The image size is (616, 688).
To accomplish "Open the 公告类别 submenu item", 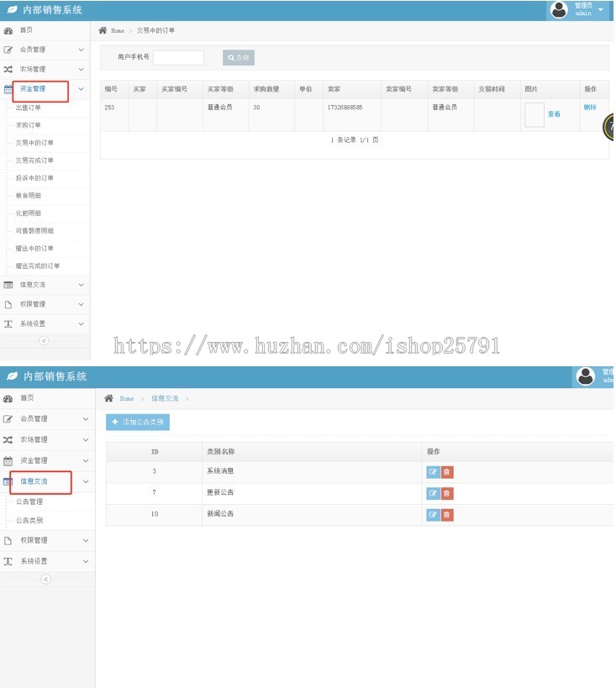I will click(x=29, y=520).
